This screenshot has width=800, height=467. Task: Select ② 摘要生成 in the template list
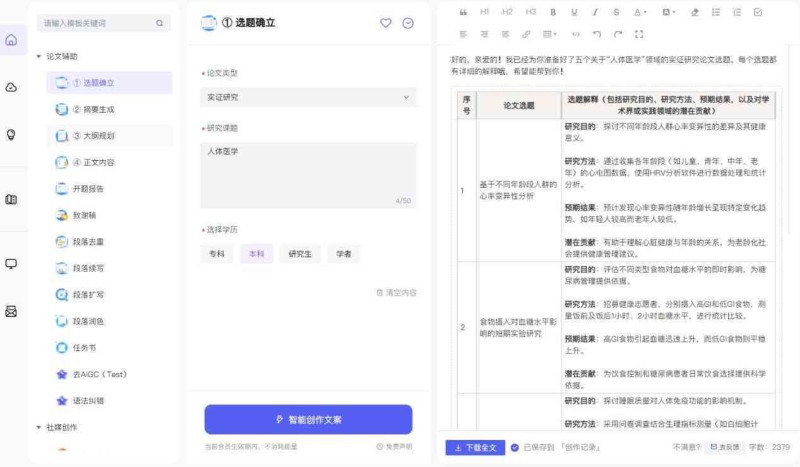click(x=93, y=109)
